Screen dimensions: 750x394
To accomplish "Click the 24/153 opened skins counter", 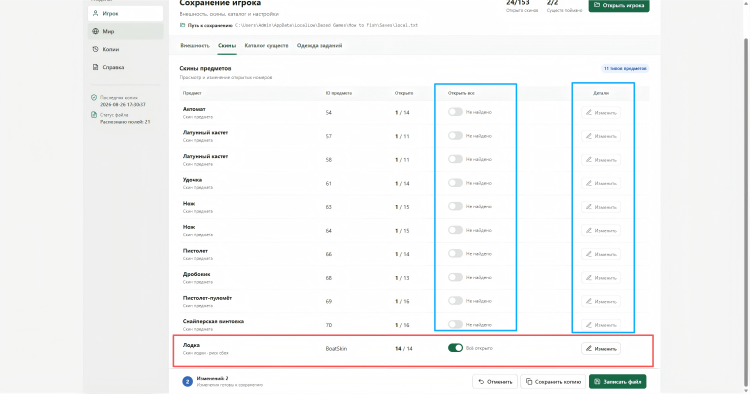I will click(x=518, y=3).
